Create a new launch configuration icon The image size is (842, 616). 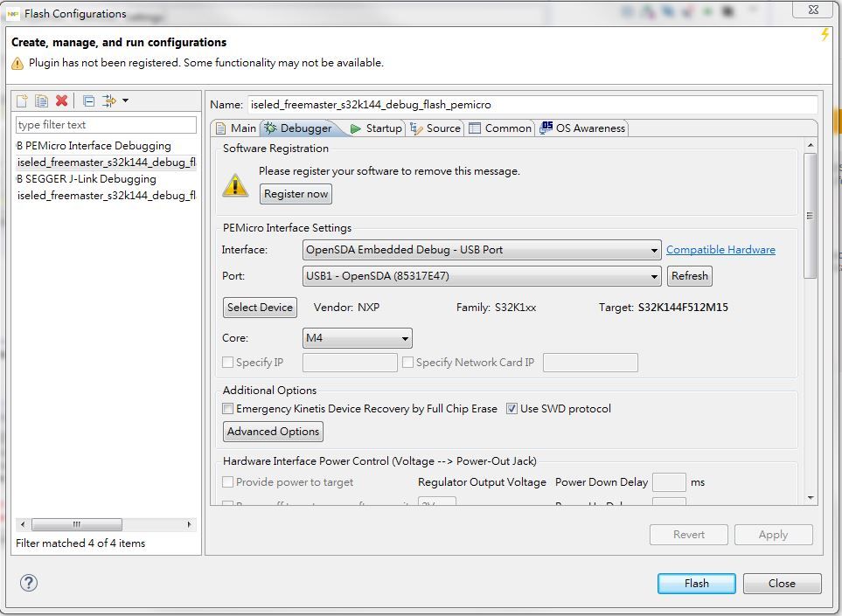click(x=22, y=100)
